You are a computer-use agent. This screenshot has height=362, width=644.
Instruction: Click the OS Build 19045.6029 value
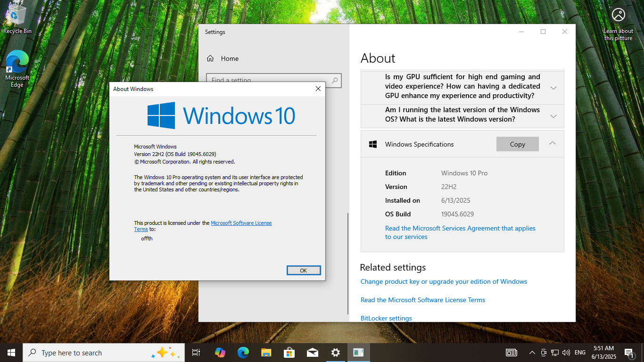click(457, 214)
